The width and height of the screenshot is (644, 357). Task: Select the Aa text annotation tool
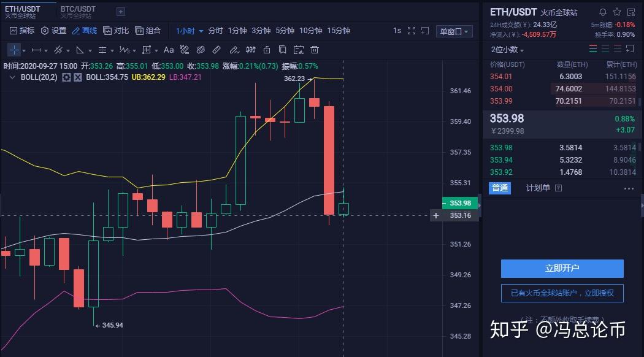point(169,50)
